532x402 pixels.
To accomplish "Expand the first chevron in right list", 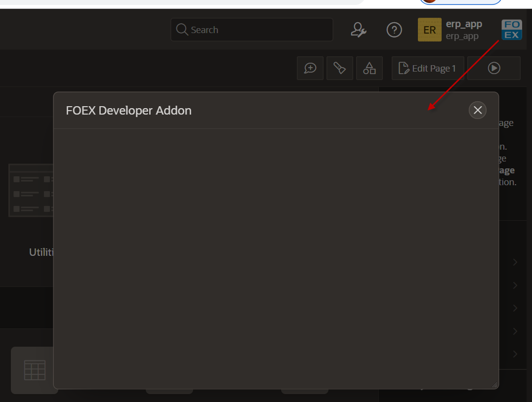I will pyautogui.click(x=515, y=262).
